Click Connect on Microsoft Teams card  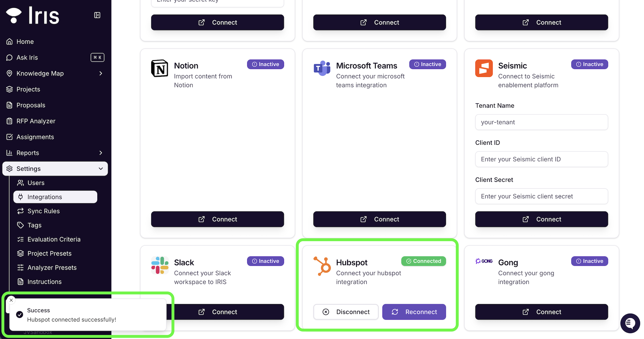(x=380, y=219)
